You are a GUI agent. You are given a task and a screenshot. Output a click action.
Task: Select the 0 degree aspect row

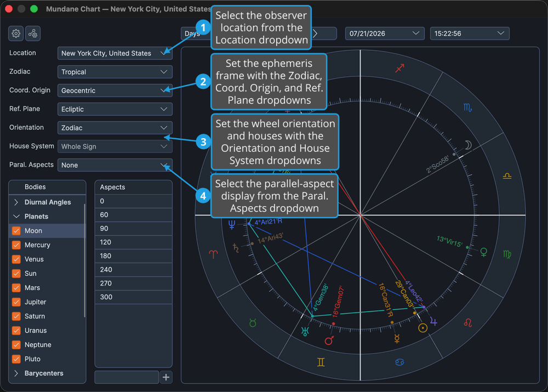point(134,201)
